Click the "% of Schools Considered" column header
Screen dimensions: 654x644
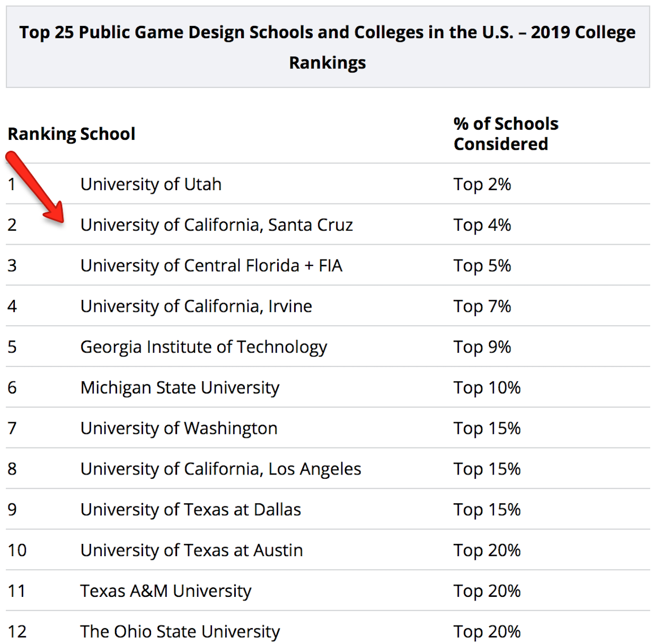click(506, 134)
